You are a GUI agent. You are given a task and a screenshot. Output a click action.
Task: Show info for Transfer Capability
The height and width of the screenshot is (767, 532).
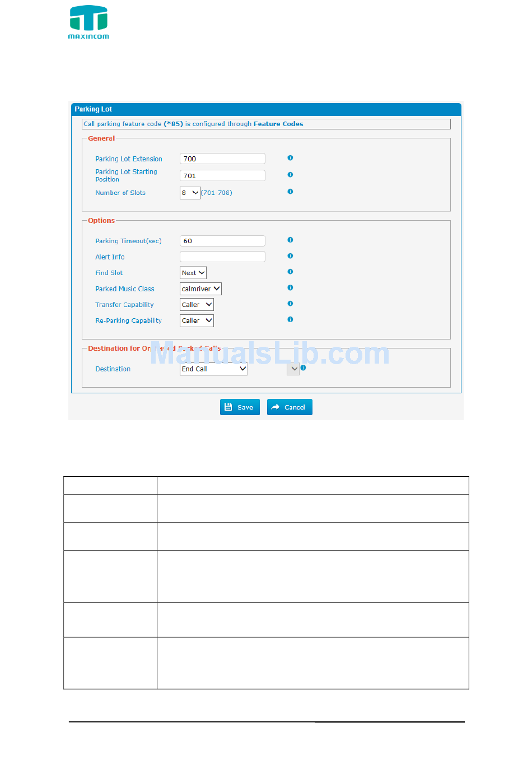(x=290, y=304)
